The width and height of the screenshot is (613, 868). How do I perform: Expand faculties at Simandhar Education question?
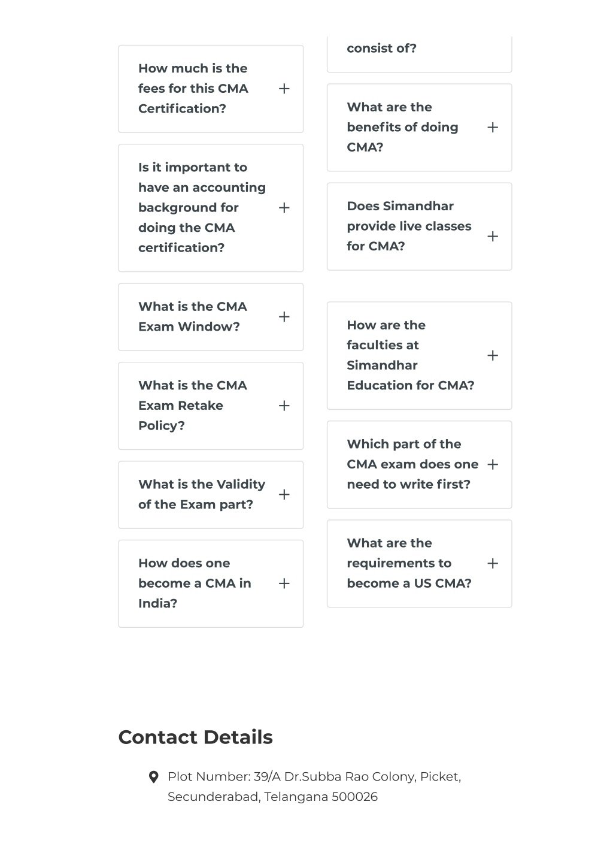tap(493, 355)
